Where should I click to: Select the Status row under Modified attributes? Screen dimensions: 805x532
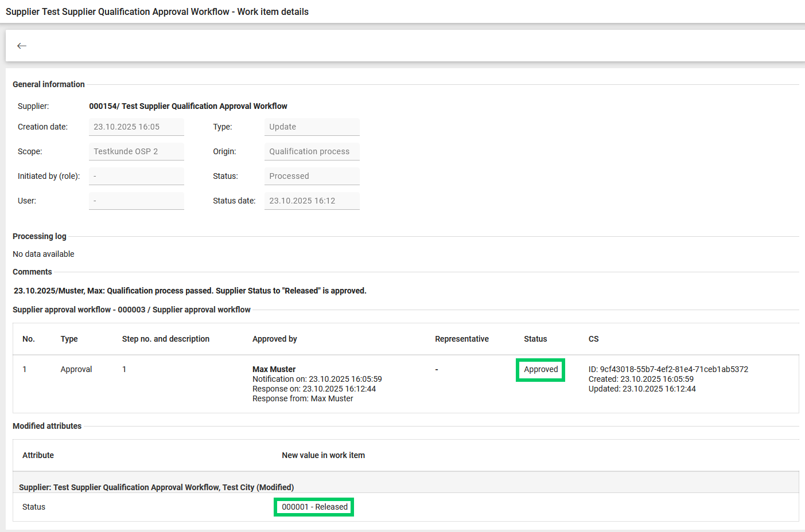tap(34, 507)
